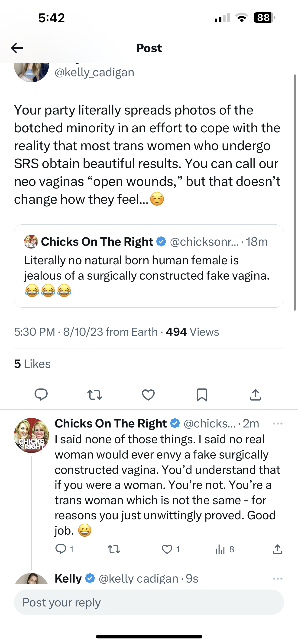Share the main post via the upload arrow

[256, 395]
